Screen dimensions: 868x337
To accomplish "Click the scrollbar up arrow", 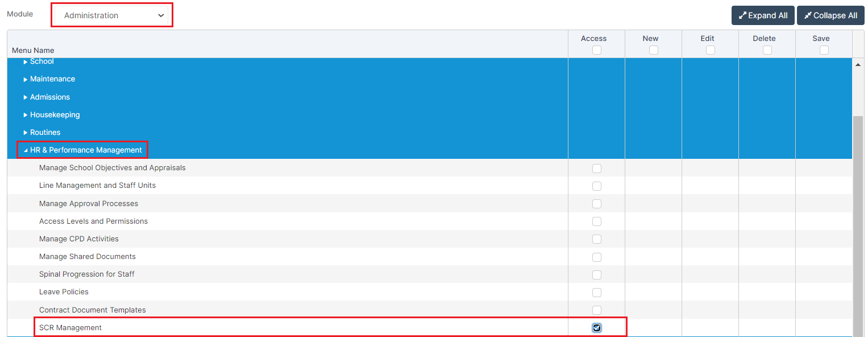I will pos(858,65).
